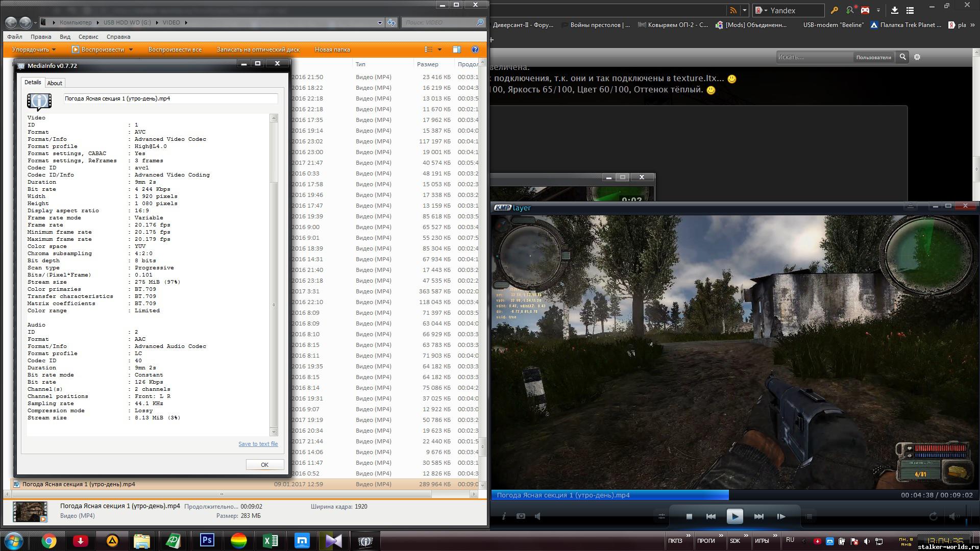Click the Save to text file link
This screenshot has height=551, width=980.
point(258,444)
